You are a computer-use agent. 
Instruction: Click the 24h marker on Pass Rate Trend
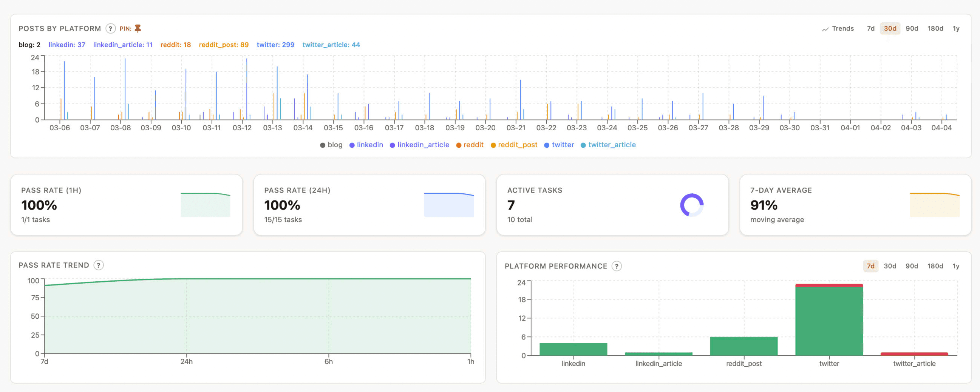tap(186, 361)
